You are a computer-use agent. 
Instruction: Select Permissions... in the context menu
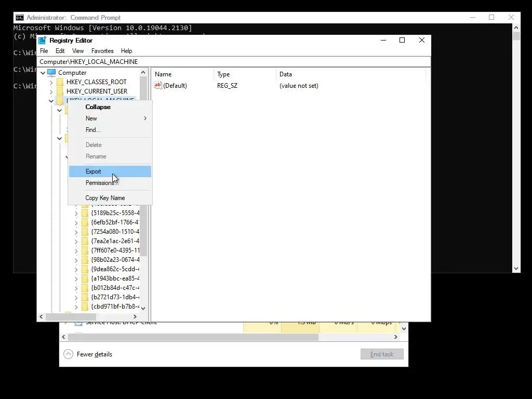110,183
